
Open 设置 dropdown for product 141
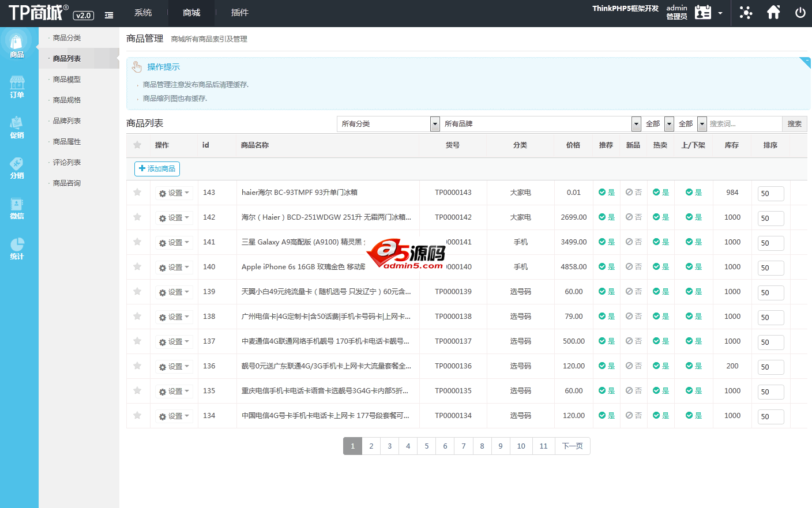(x=174, y=243)
